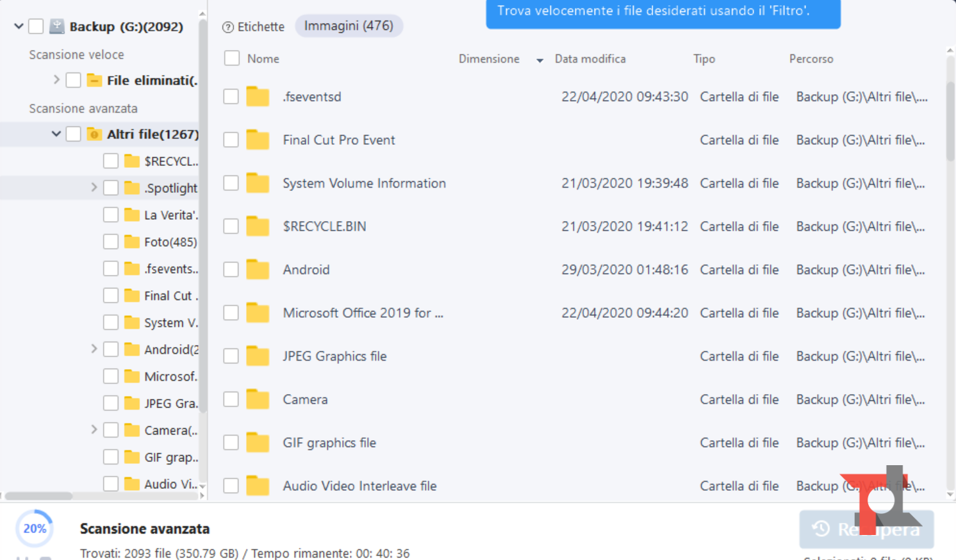This screenshot has height=560, width=956.
Task: Click the File eliminati folder icon
Action: pos(94,80)
